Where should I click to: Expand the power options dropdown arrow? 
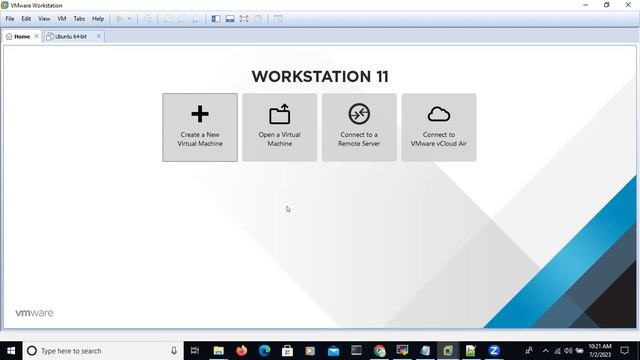(x=130, y=19)
